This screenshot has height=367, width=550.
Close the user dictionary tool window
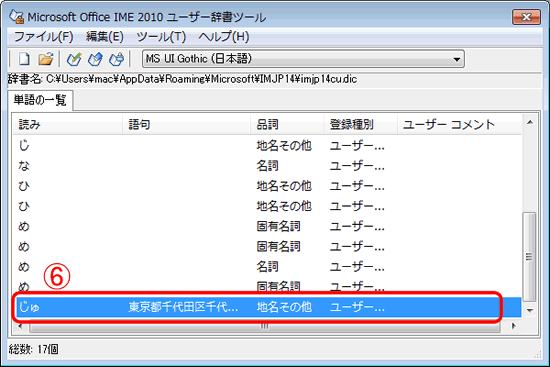coord(526,17)
